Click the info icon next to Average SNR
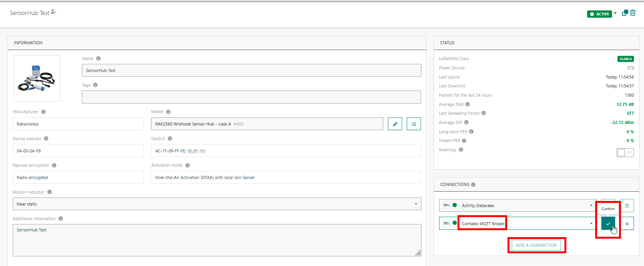644x266 pixels. click(x=468, y=104)
